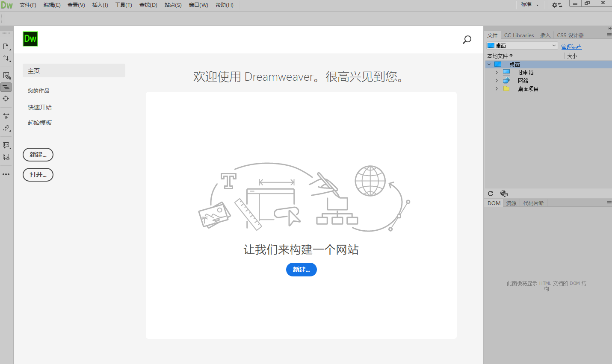Refresh the Files panel list
Viewport: 612px width, 364px height.
click(x=491, y=193)
